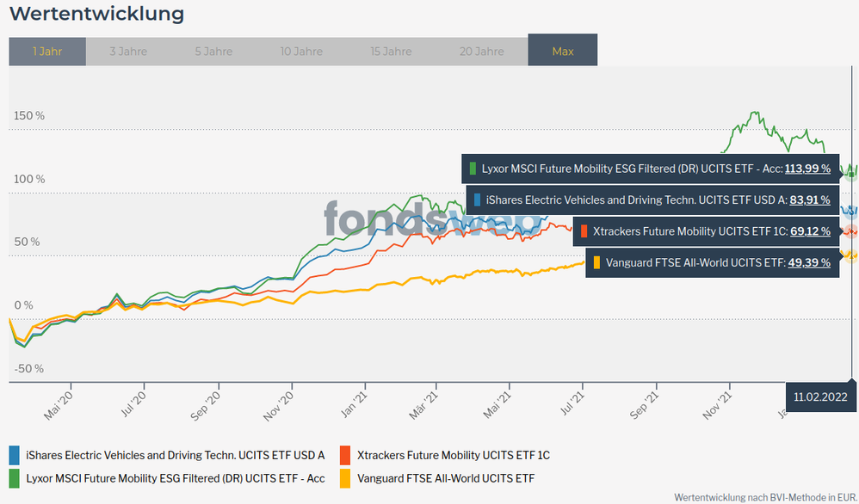859x504 pixels.
Task: Switch to the 3 Jahre tab
Action: (128, 52)
